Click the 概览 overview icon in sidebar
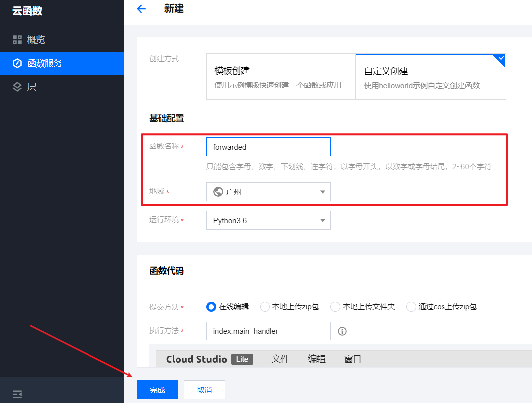 18,39
